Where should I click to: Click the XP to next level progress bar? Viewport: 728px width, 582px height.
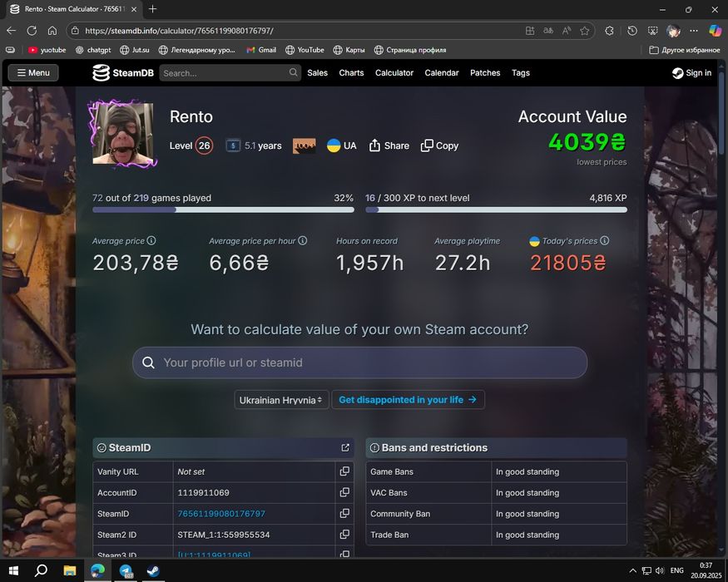(497, 210)
